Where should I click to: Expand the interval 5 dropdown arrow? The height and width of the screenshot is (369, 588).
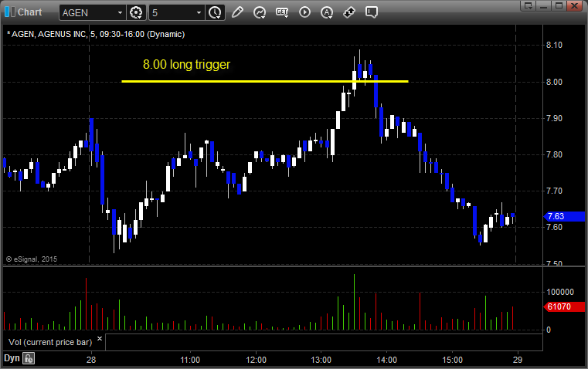[x=199, y=12]
